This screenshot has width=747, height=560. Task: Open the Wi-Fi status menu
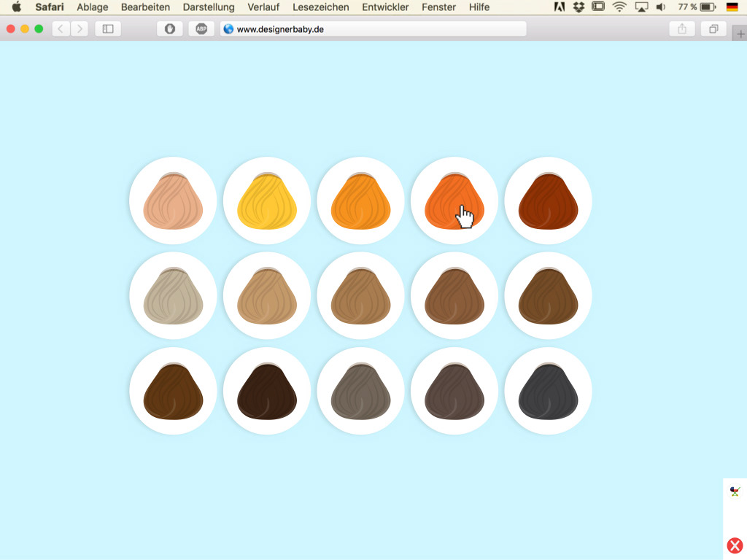point(619,7)
